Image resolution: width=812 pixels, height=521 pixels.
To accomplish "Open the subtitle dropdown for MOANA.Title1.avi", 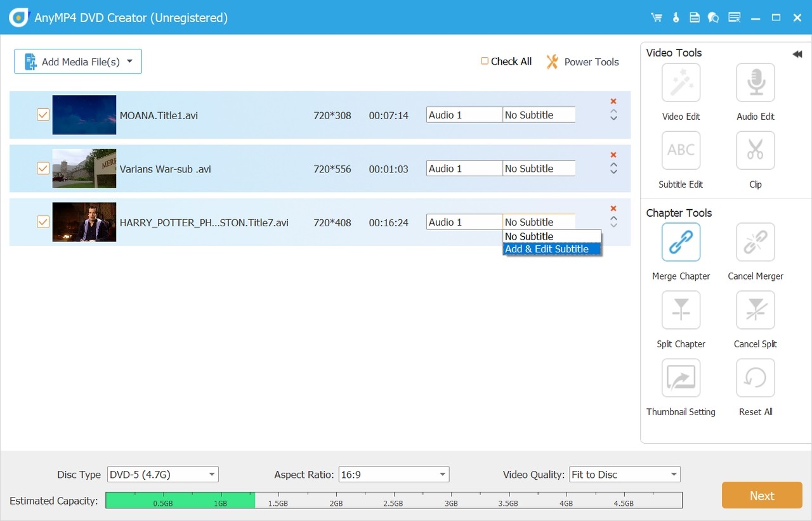I will click(x=539, y=115).
